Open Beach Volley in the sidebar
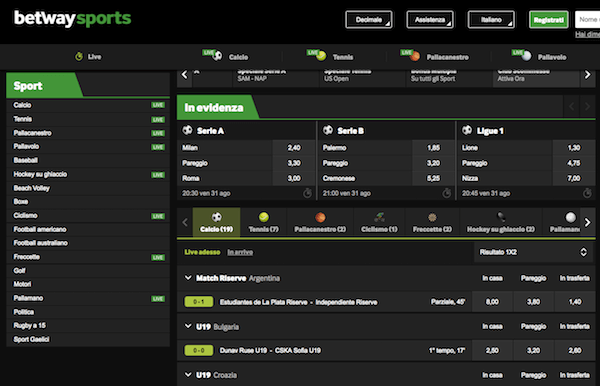 [x=88, y=188]
